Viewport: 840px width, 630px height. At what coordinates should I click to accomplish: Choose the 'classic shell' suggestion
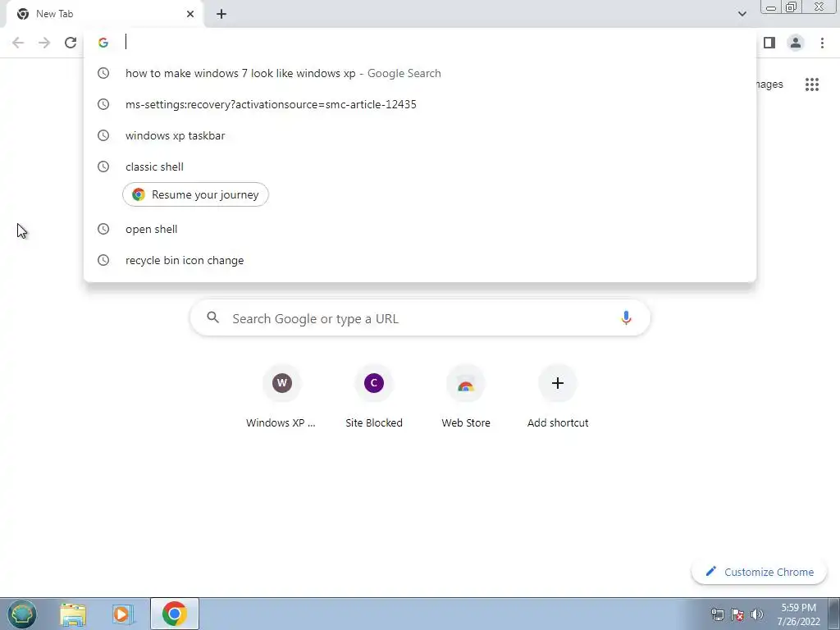pos(420,167)
